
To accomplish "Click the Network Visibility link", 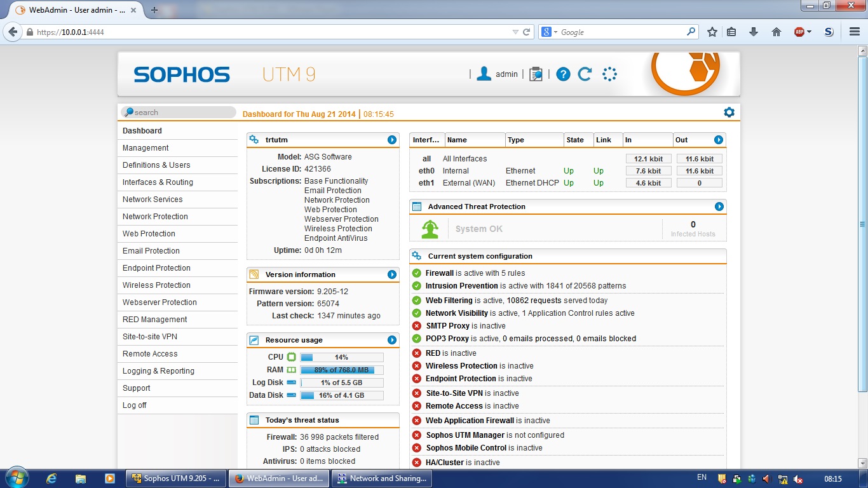I will coord(457,313).
